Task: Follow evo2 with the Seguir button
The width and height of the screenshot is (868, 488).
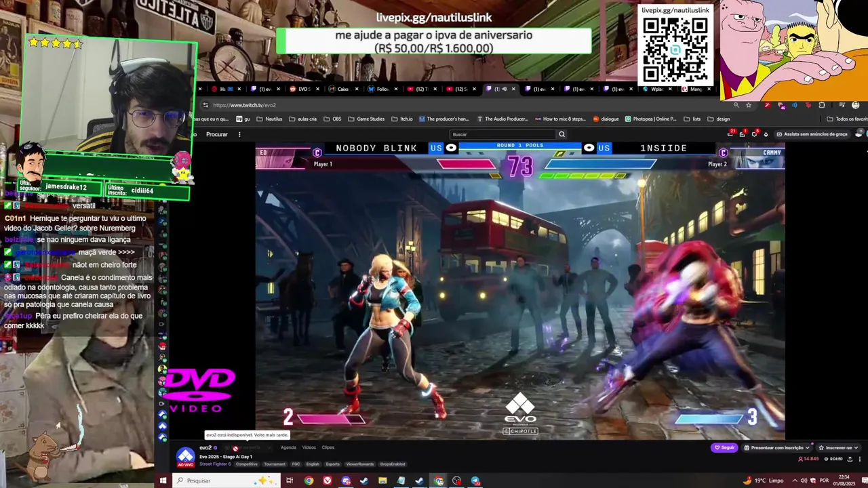Action: click(x=724, y=447)
